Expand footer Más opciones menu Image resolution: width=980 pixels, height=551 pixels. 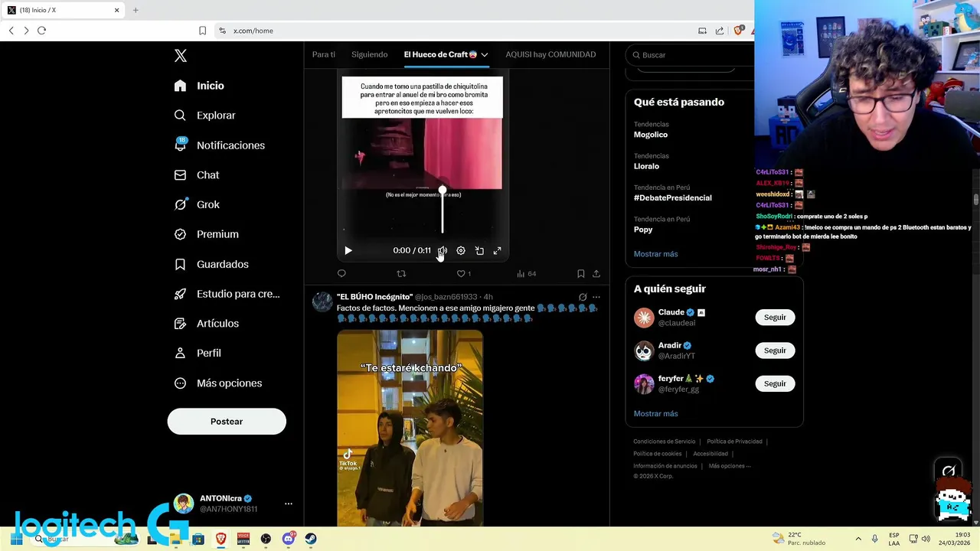[730, 466]
